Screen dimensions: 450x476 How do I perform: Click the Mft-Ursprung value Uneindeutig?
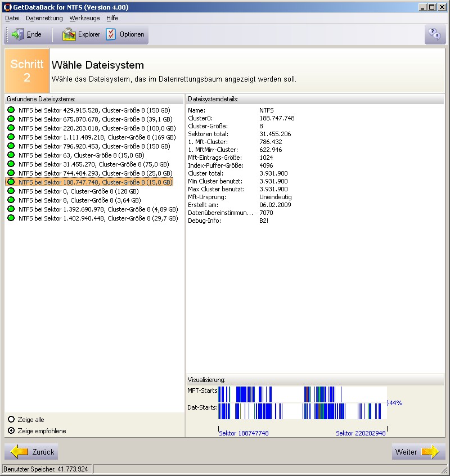pyautogui.click(x=275, y=197)
